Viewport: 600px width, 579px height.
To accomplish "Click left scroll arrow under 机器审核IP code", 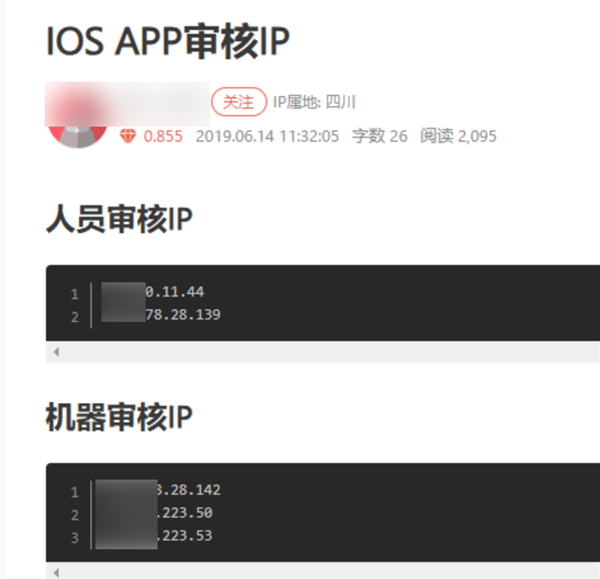I will (x=56, y=573).
